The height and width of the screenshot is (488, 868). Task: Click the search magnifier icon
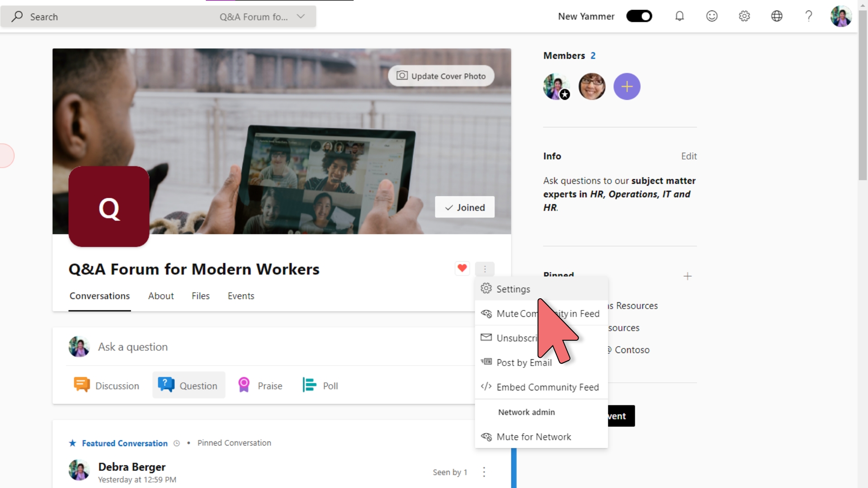point(17,17)
